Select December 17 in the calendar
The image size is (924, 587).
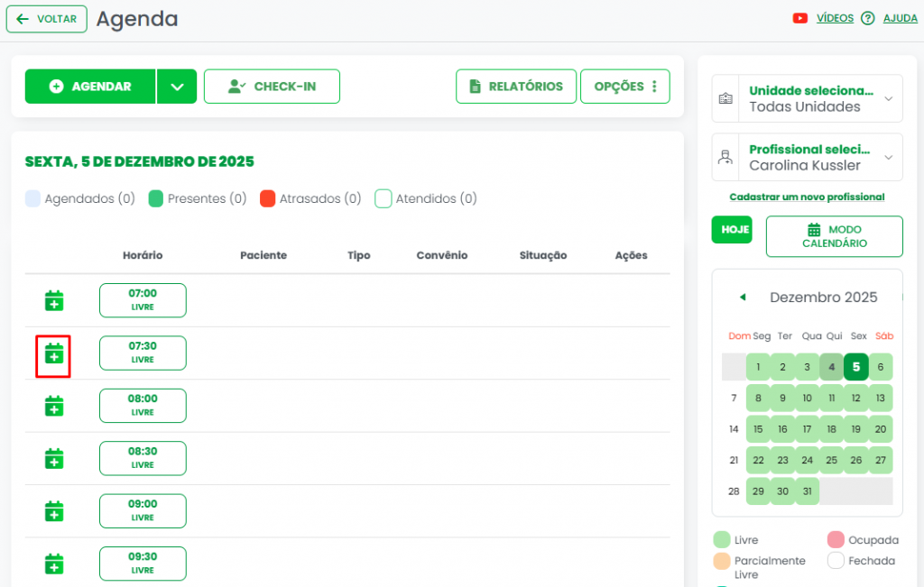click(x=808, y=429)
